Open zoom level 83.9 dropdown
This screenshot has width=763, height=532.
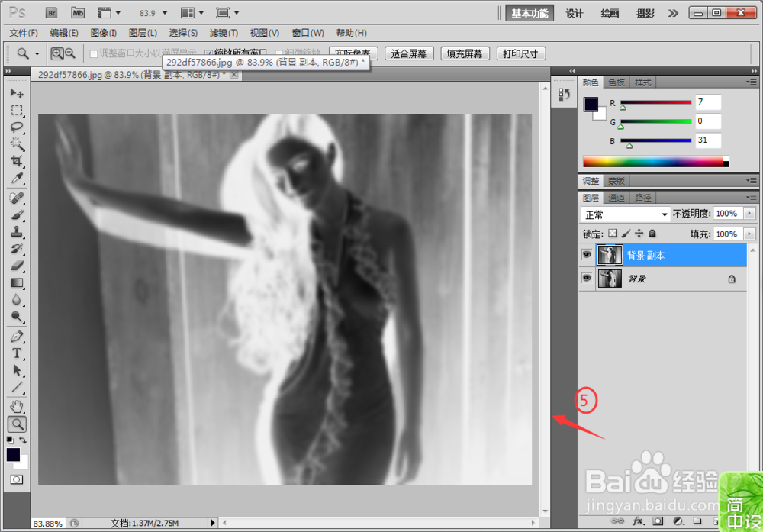pyautogui.click(x=165, y=13)
